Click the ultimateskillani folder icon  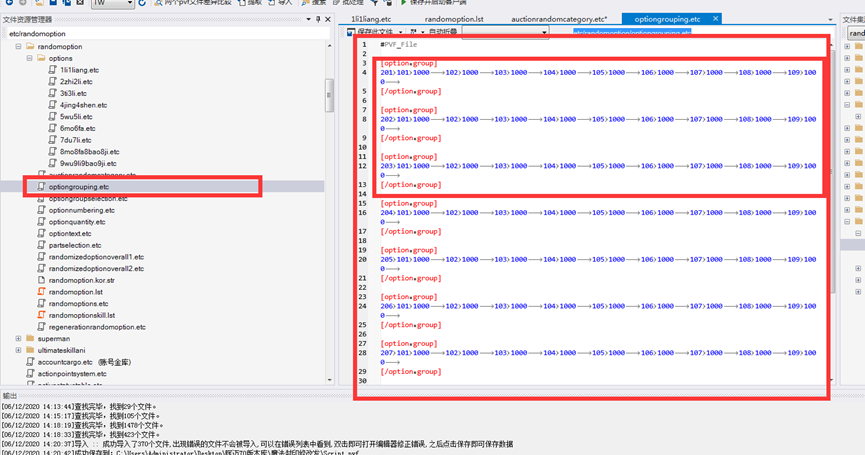click(x=29, y=350)
